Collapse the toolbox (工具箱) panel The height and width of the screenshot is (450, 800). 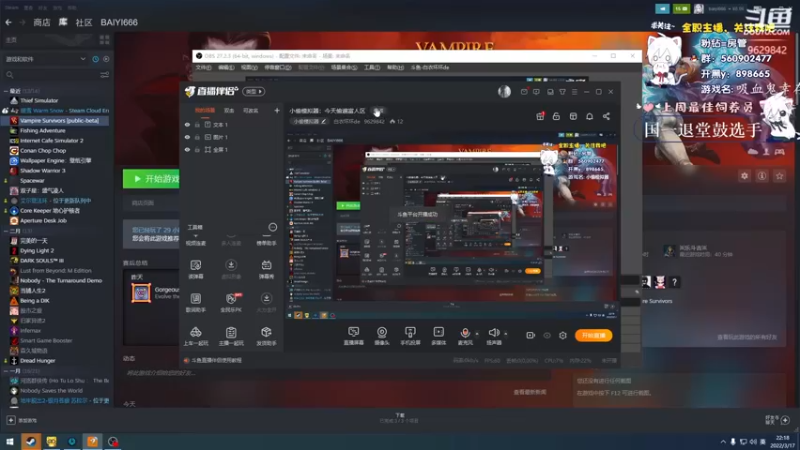(x=272, y=227)
